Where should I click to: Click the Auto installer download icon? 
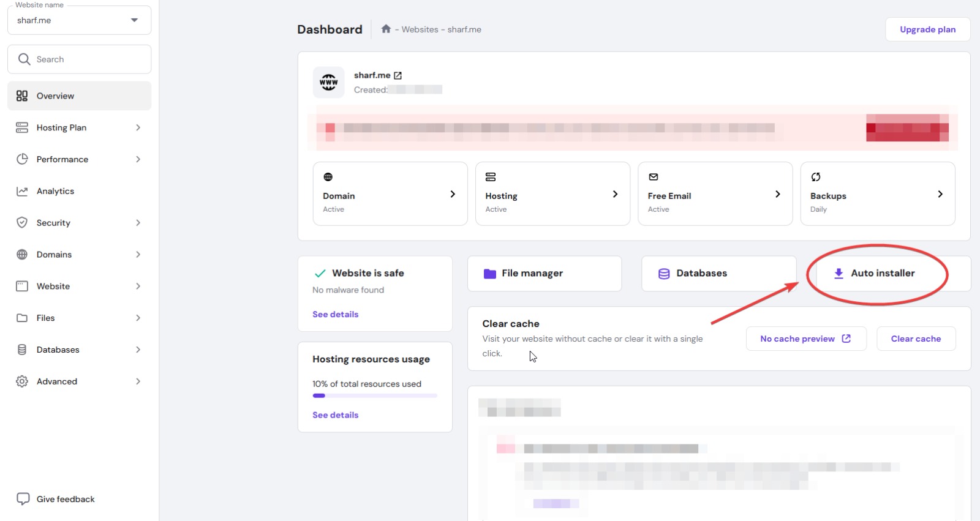pos(839,274)
